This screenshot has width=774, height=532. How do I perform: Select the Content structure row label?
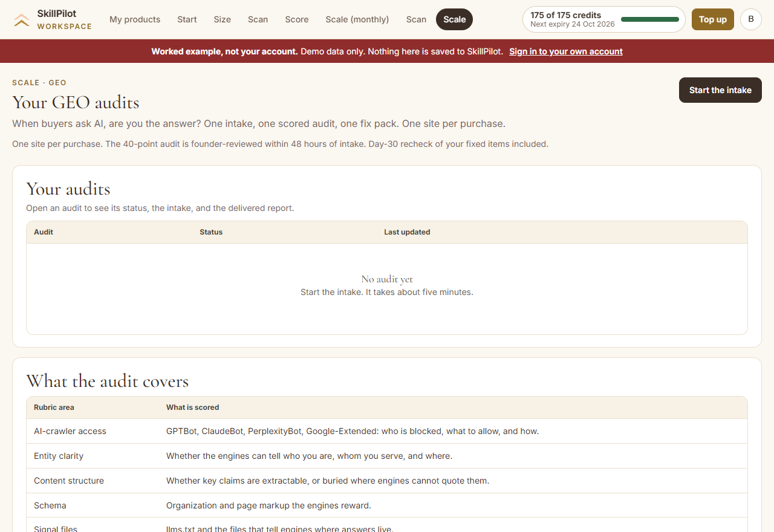[69, 481]
